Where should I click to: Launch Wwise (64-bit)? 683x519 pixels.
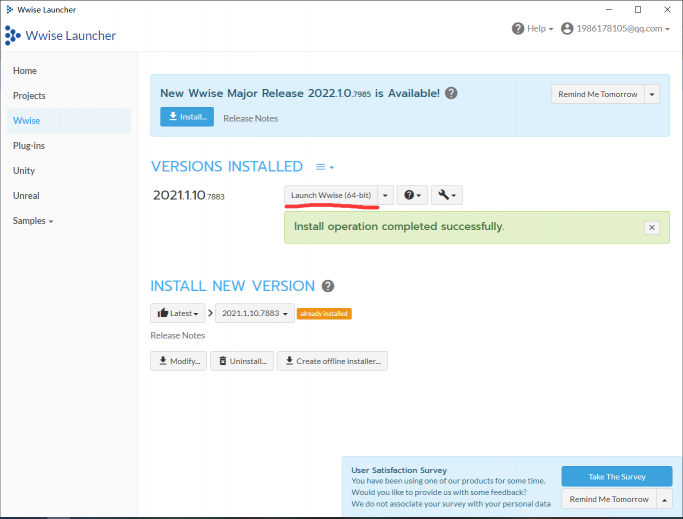pos(331,195)
